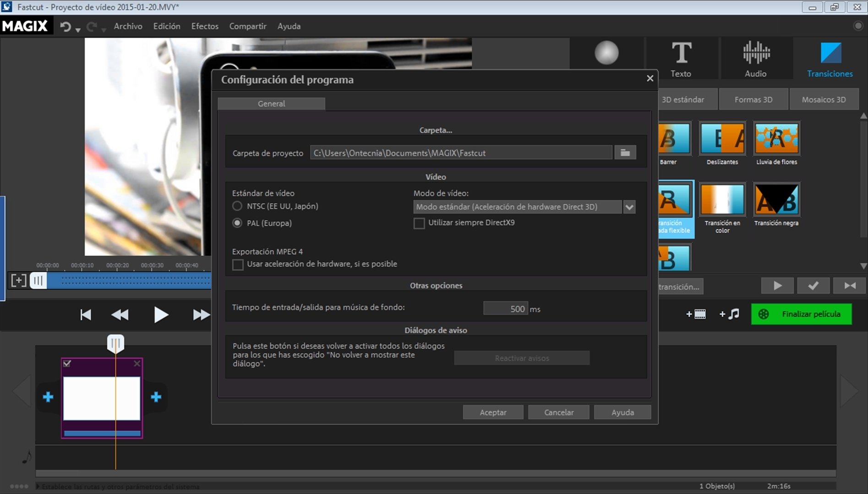Browse for project folder with folder icon
Viewport: 868px width, 494px height.
click(625, 153)
